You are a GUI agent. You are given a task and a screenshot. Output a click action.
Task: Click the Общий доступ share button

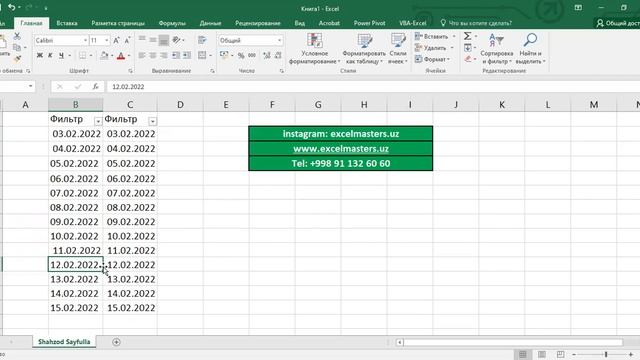[618, 23]
